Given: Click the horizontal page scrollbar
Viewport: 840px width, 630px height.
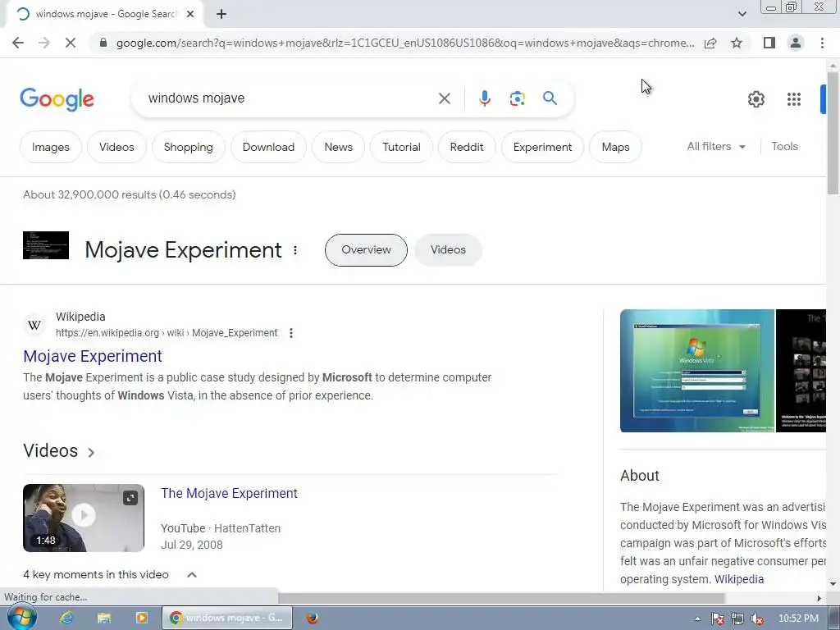Looking at the screenshot, I should pos(501,598).
